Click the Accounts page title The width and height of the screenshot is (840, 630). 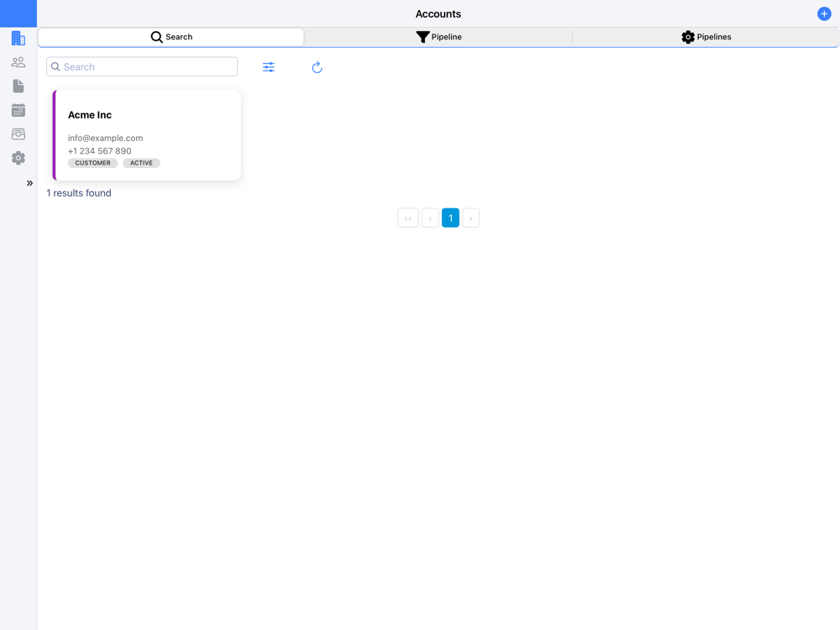pyautogui.click(x=438, y=14)
